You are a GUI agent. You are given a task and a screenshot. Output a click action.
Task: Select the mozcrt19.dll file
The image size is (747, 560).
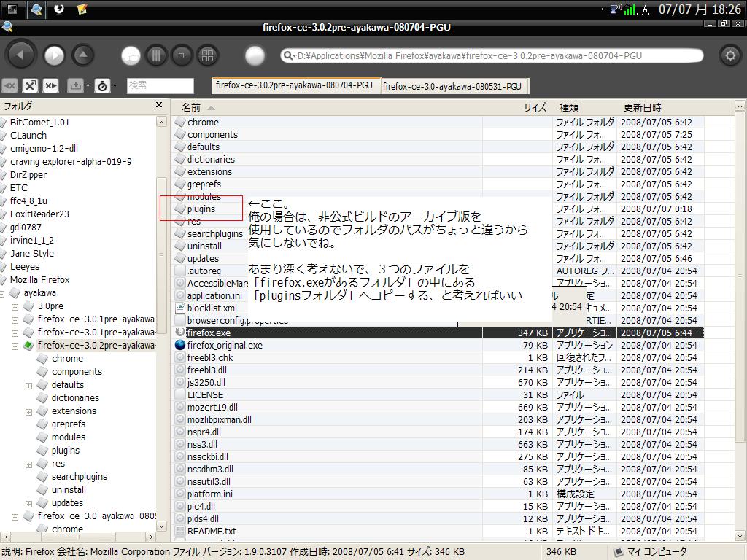tap(212, 407)
